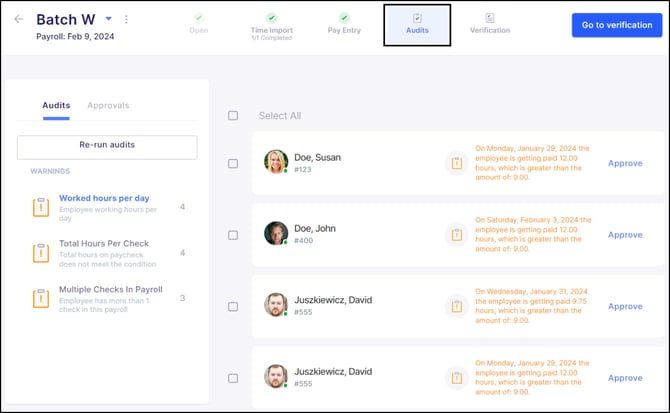The image size is (670, 413).
Task: Click the name Doe, Susan
Action: (317, 158)
